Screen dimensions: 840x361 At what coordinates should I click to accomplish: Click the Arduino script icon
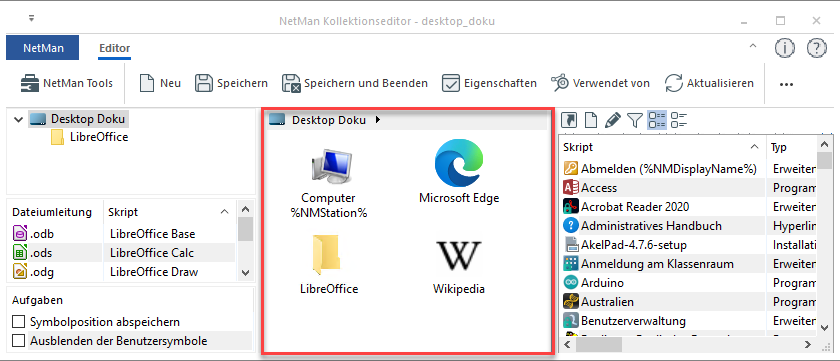click(571, 282)
